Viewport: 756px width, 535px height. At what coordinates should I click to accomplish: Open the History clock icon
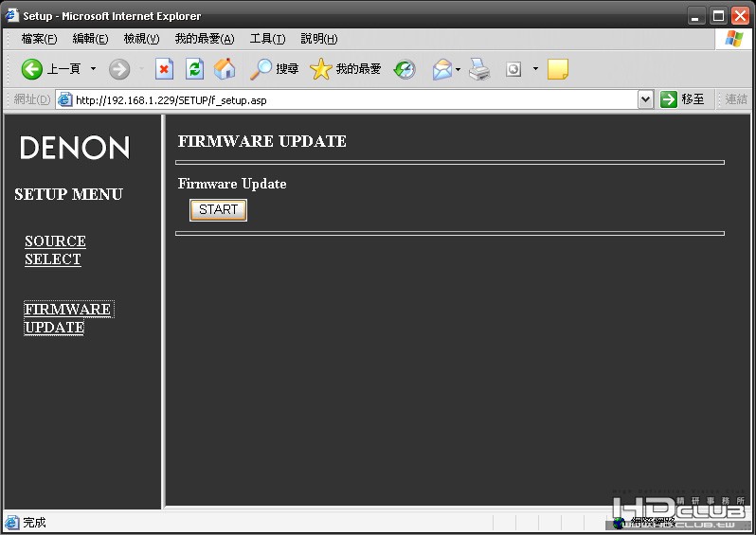click(404, 69)
